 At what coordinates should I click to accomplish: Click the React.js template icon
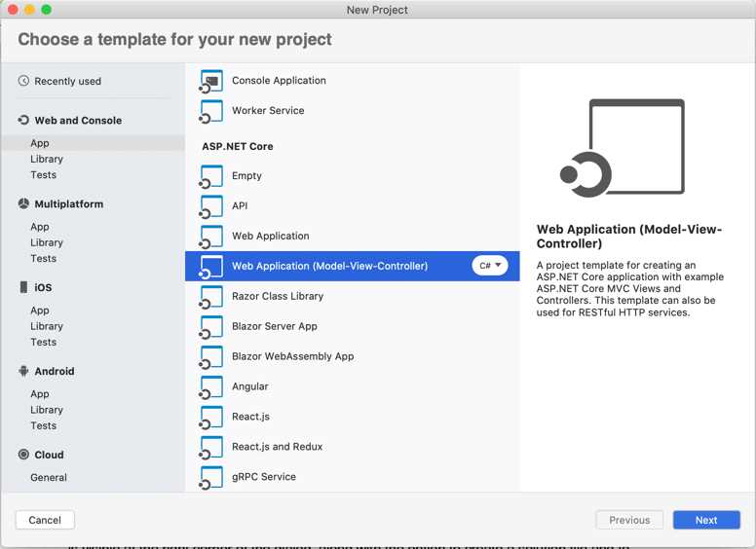[x=211, y=417]
